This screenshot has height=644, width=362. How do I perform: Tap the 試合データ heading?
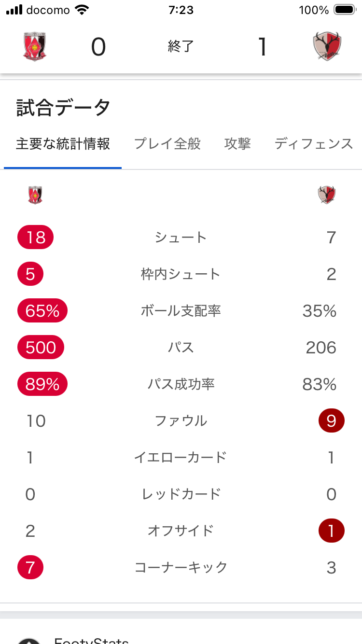pyautogui.click(x=63, y=108)
